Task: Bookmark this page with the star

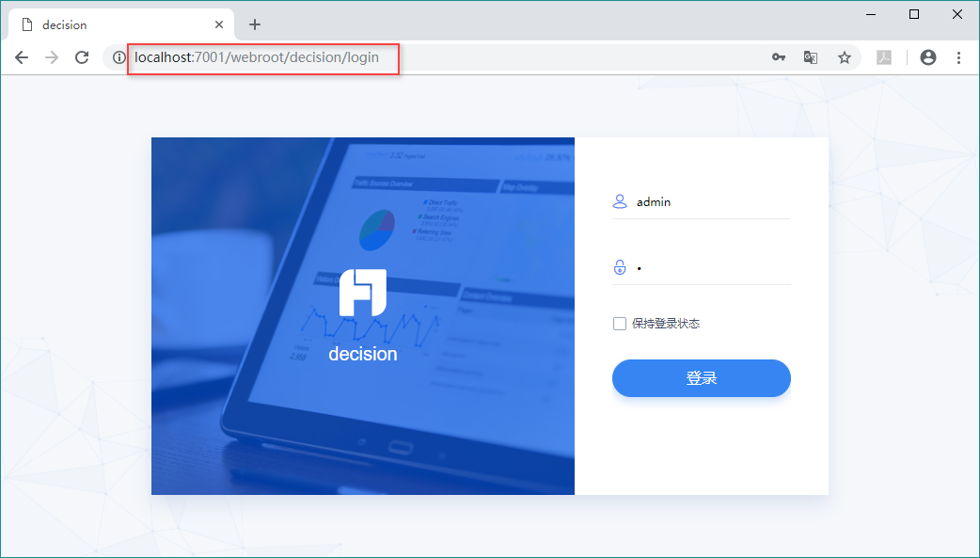Action: tap(845, 57)
